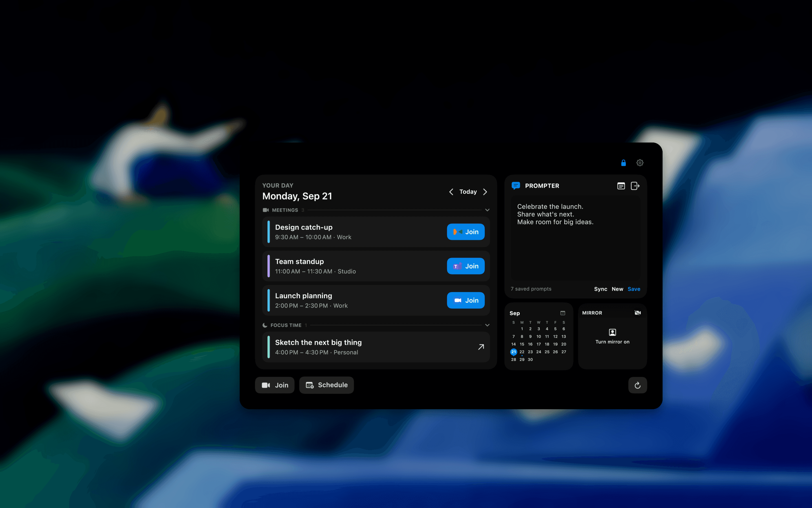Click into the prompter text area

pos(575,238)
